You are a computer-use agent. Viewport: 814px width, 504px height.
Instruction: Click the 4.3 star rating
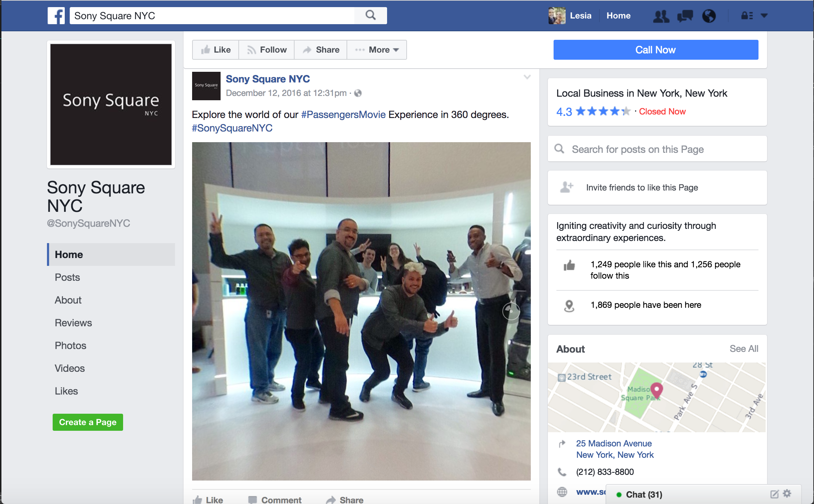tap(593, 112)
